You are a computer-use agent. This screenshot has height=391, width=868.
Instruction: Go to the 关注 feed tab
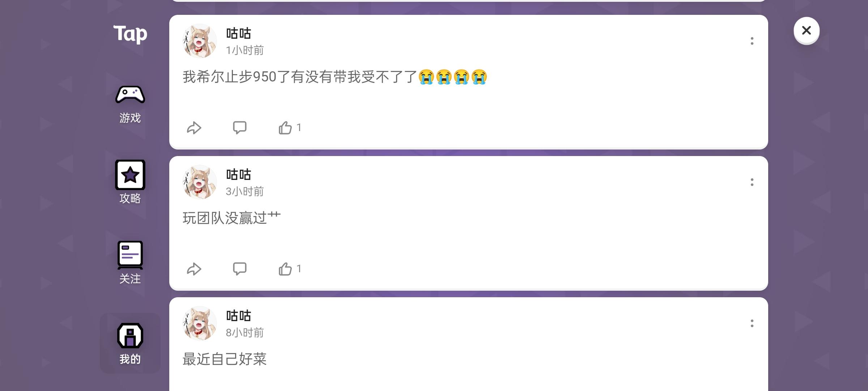coord(130,262)
